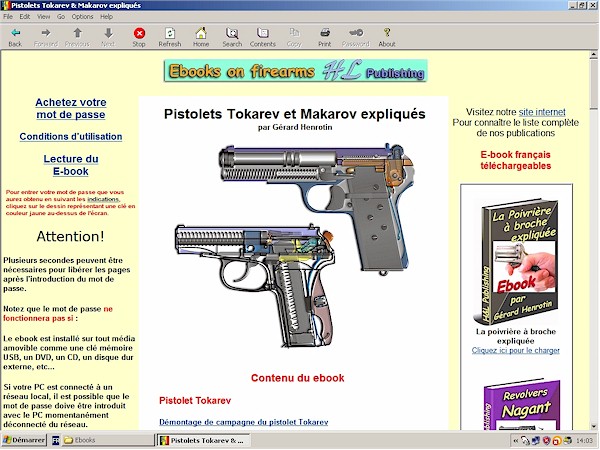Screen dimensions: 600x450
Task: Click the taskbar clock showing 14:03
Action: (584, 441)
